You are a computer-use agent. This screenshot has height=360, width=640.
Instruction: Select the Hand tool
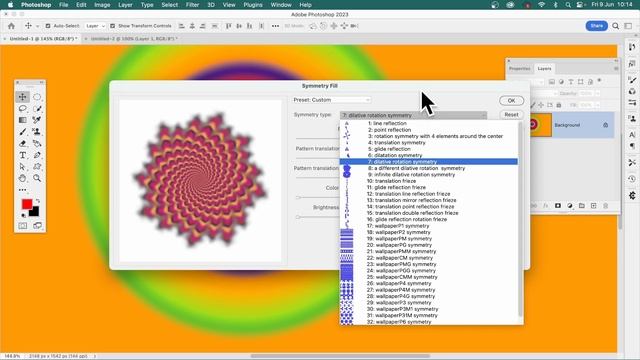22,178
